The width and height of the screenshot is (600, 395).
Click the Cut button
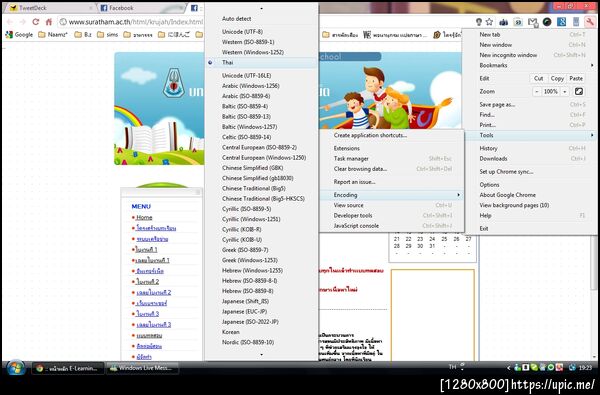coord(538,78)
